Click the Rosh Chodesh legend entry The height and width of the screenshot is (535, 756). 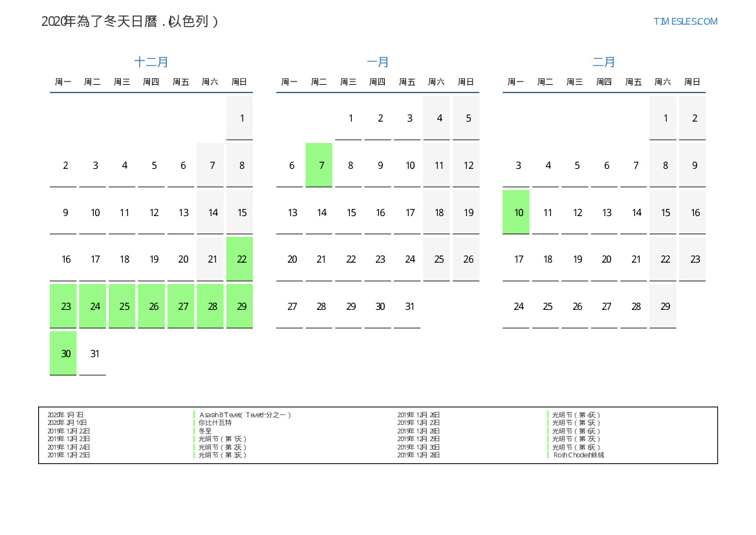pyautogui.click(x=579, y=455)
